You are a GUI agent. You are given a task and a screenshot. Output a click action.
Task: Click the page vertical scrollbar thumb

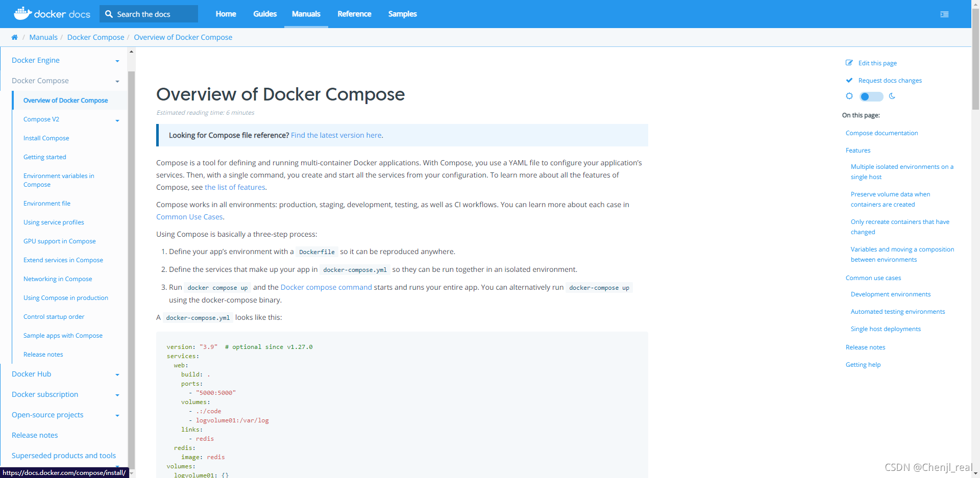pos(975,59)
